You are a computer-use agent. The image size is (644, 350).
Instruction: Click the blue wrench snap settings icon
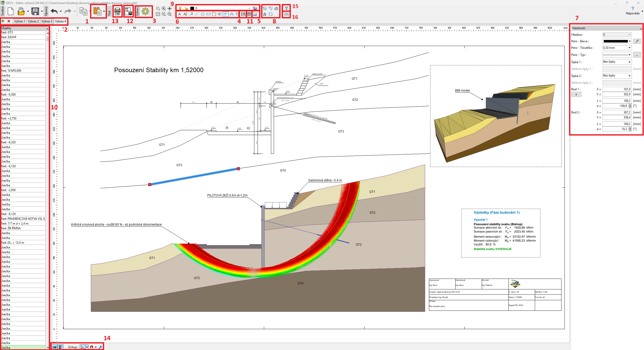(x=100, y=347)
